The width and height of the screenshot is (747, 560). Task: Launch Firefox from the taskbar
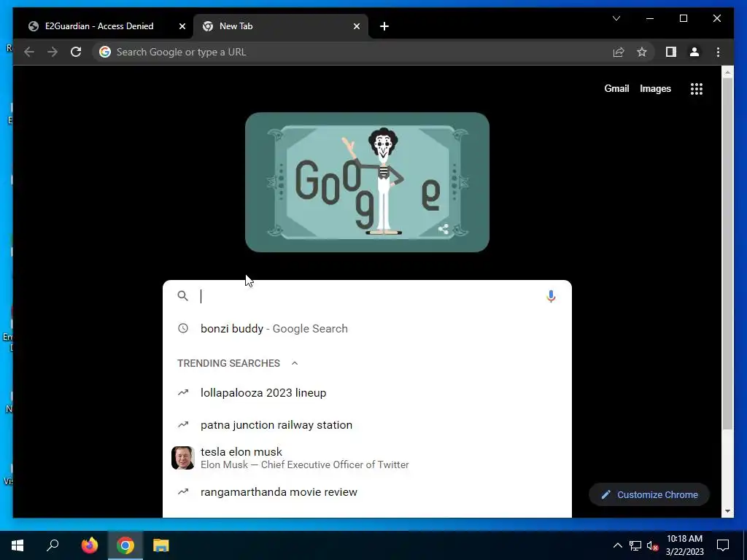89,545
